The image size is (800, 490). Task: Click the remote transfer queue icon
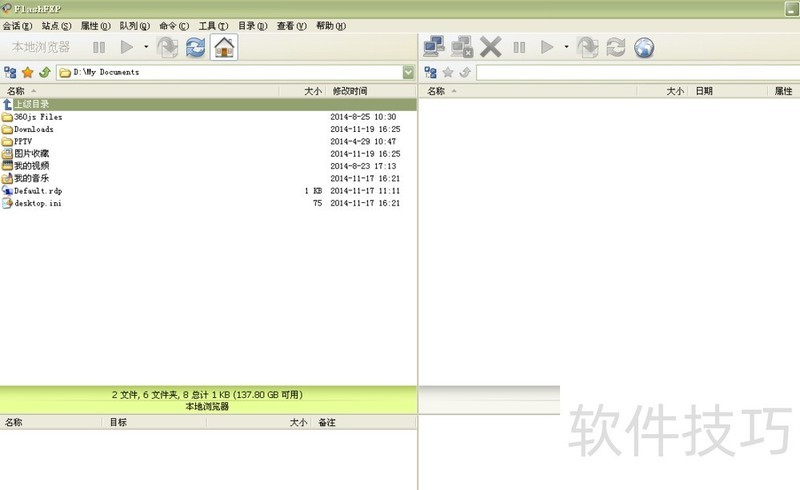(x=588, y=47)
